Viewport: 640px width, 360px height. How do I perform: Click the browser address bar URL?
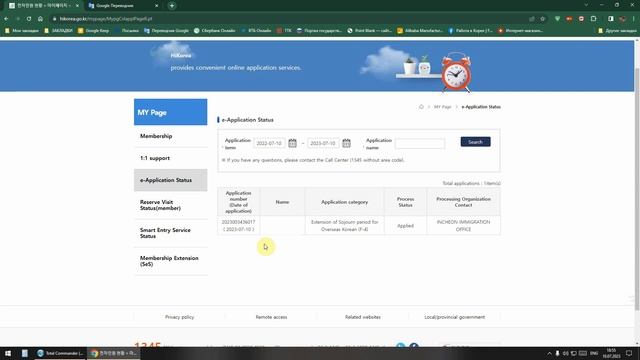106,19
